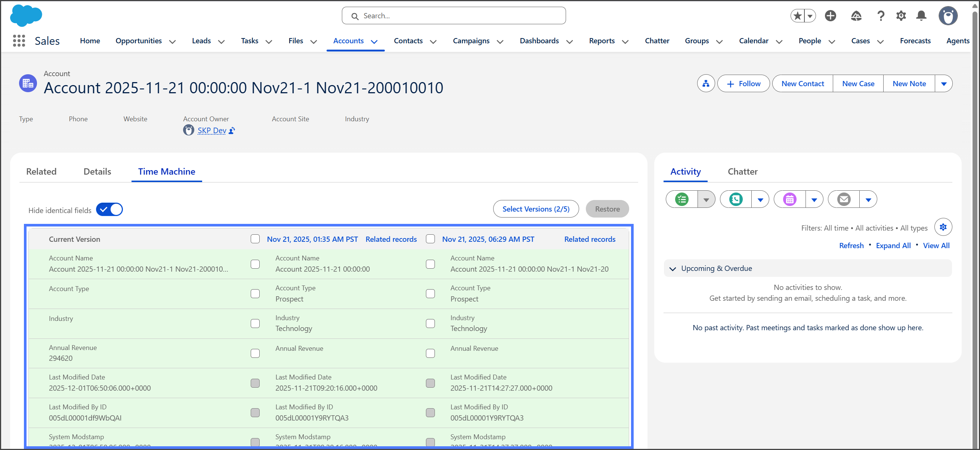Open the Chatter tab in the activity panel

pyautogui.click(x=742, y=172)
